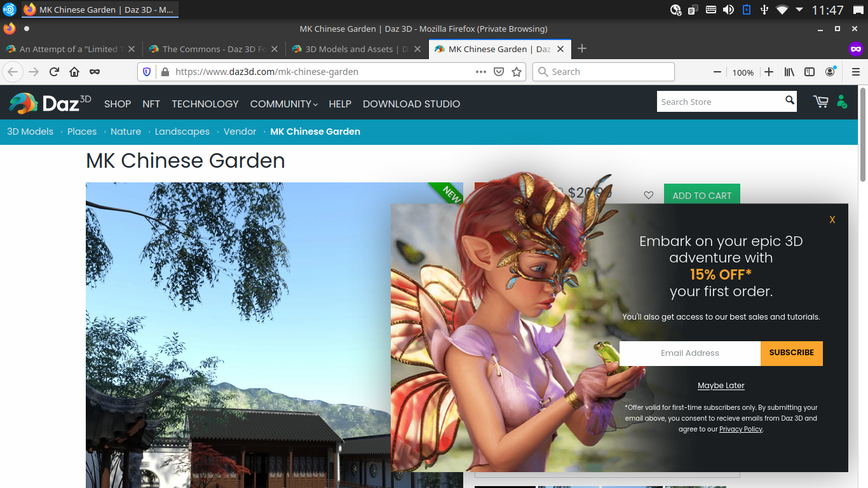Expand the Community dropdown menu
Image resolution: width=868 pixels, height=488 pixels.
284,104
